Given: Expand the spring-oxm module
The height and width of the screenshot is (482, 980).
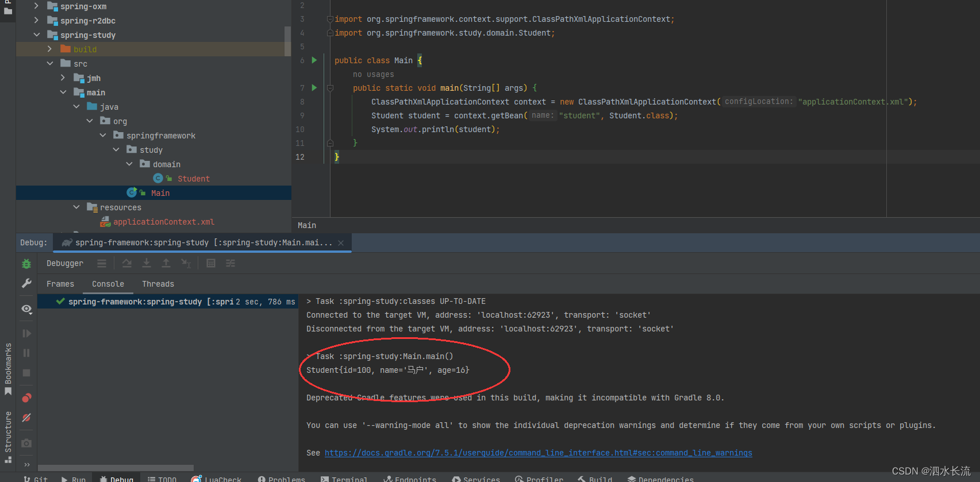Looking at the screenshot, I should pyautogui.click(x=36, y=6).
